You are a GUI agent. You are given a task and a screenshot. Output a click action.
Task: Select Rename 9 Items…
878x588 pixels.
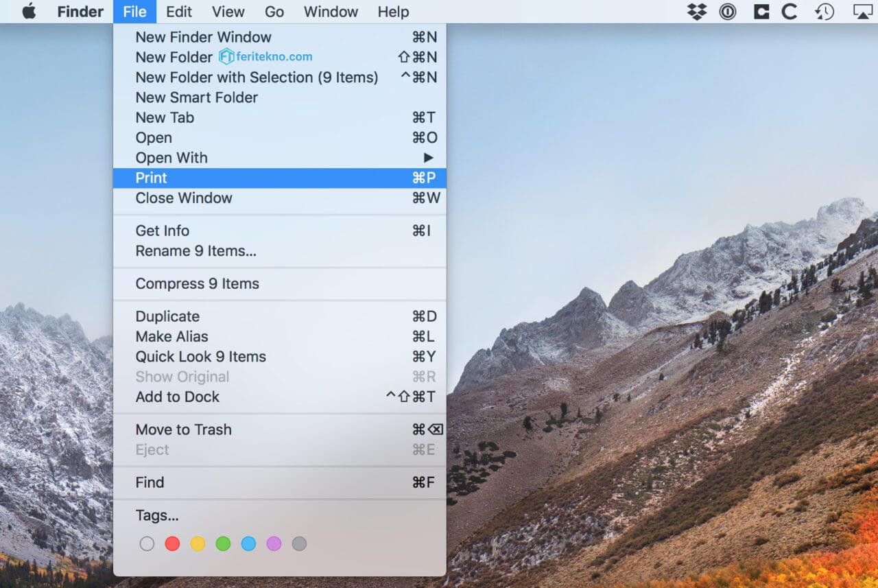coord(280,251)
